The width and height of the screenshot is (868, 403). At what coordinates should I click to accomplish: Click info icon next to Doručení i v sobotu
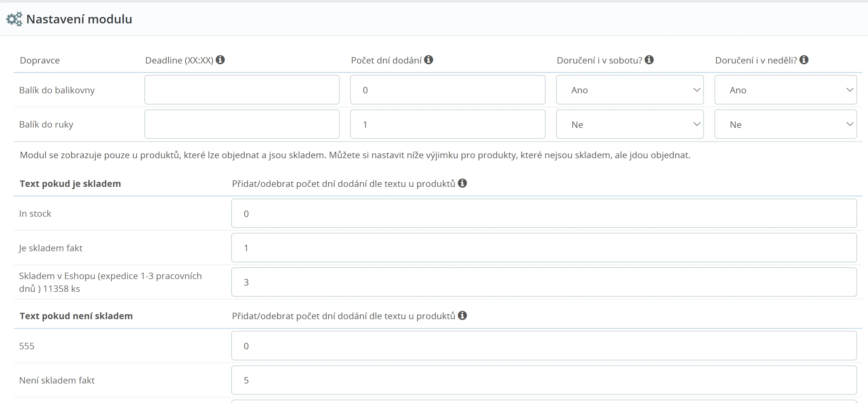(649, 60)
